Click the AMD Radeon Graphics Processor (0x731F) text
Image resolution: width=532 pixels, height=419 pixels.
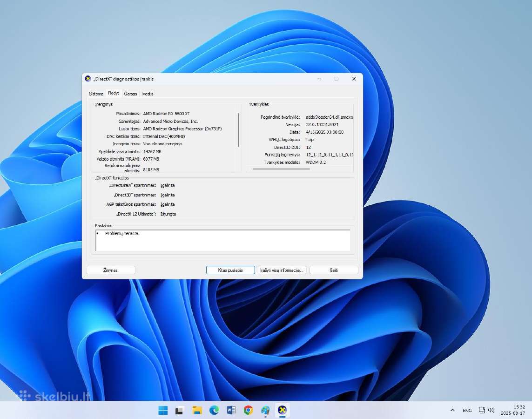[x=182, y=129]
